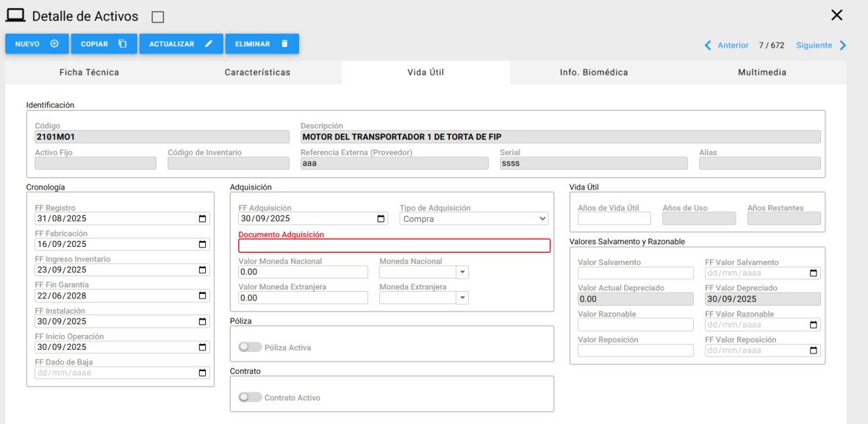This screenshot has width=868, height=424.
Task: Click calendar icon in FF Valor Salvamento
Action: [x=813, y=273]
